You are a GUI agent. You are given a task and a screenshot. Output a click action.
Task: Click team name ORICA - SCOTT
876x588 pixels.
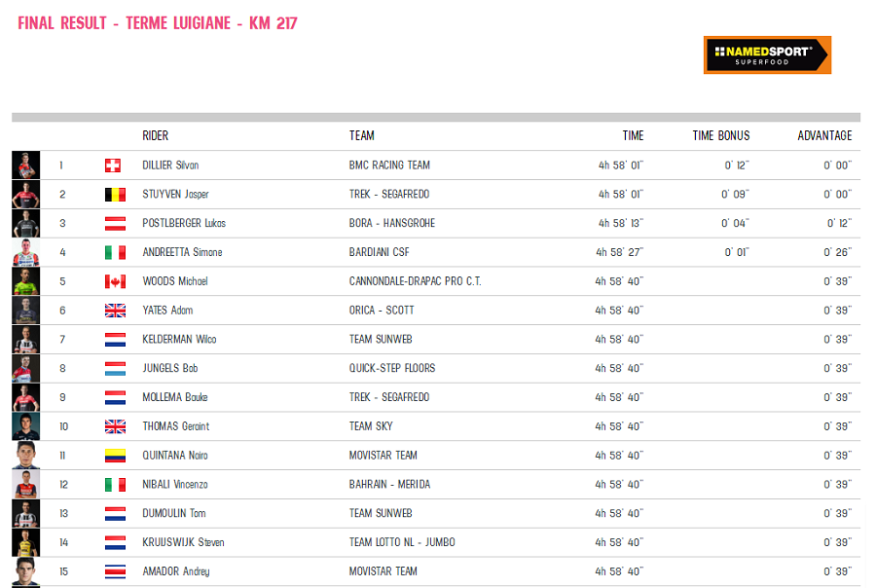pyautogui.click(x=382, y=311)
